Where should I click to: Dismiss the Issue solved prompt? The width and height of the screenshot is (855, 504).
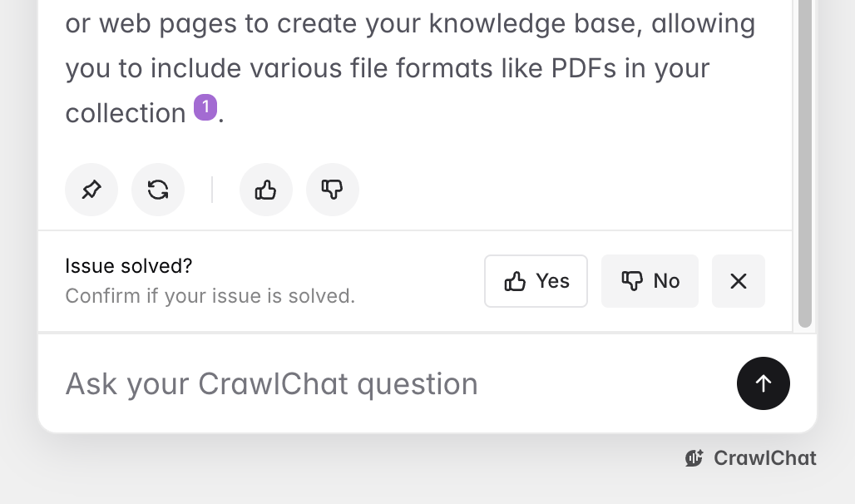click(739, 281)
